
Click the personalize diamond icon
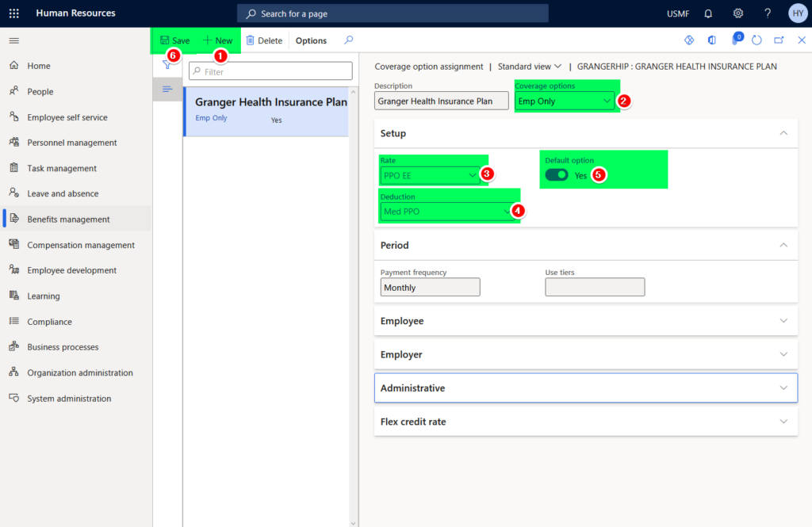click(689, 40)
